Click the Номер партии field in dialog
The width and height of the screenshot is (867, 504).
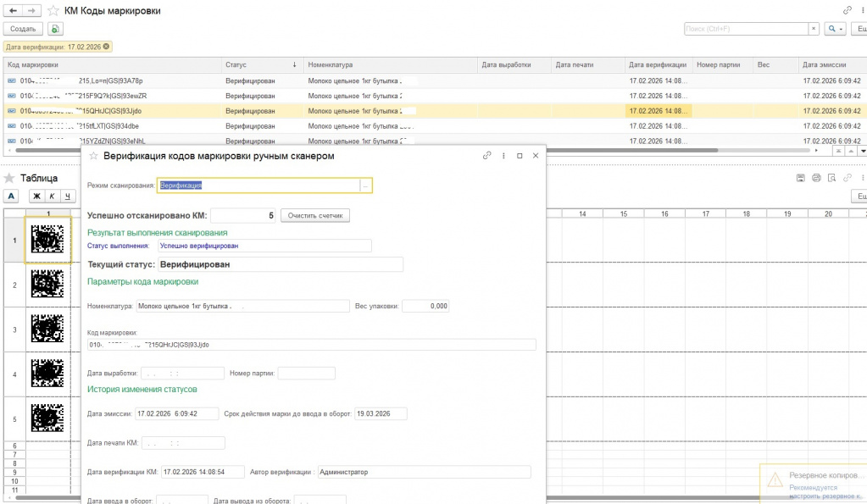point(306,374)
